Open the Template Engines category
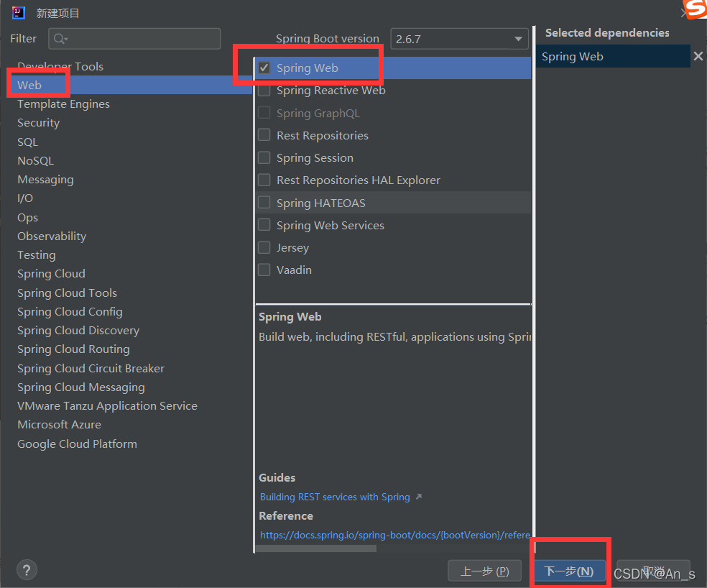 [63, 104]
